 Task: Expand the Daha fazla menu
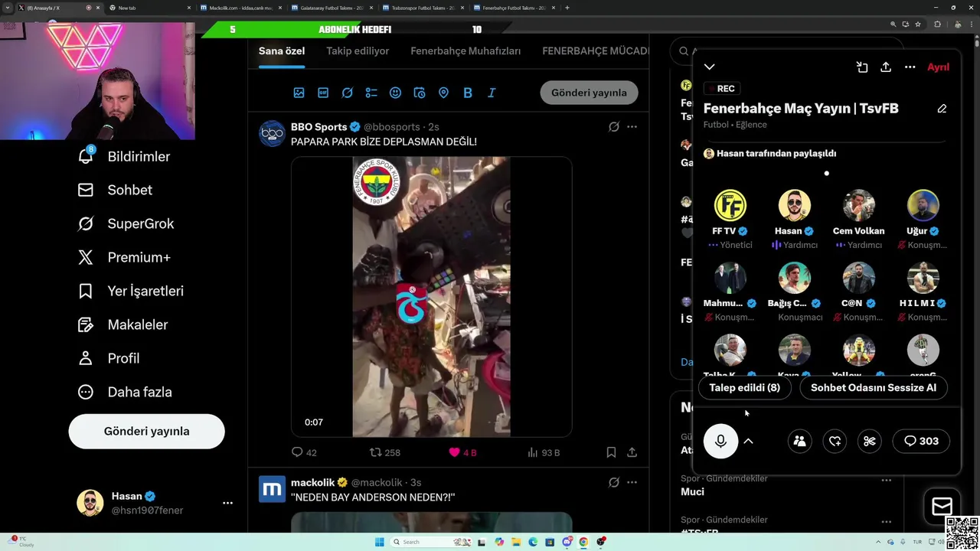pyautogui.click(x=125, y=392)
